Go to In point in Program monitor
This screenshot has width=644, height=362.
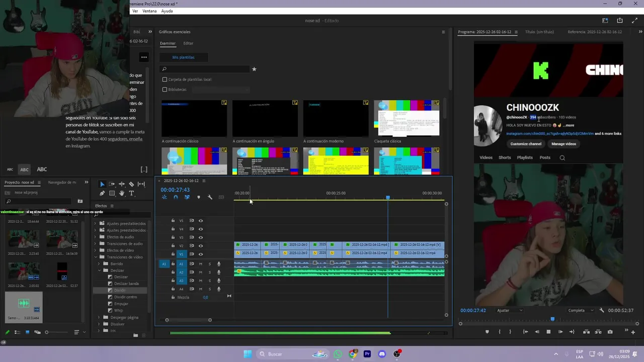[x=525, y=332]
